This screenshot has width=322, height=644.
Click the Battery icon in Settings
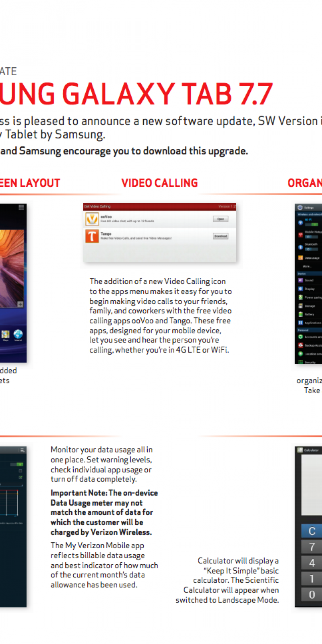(x=300, y=314)
